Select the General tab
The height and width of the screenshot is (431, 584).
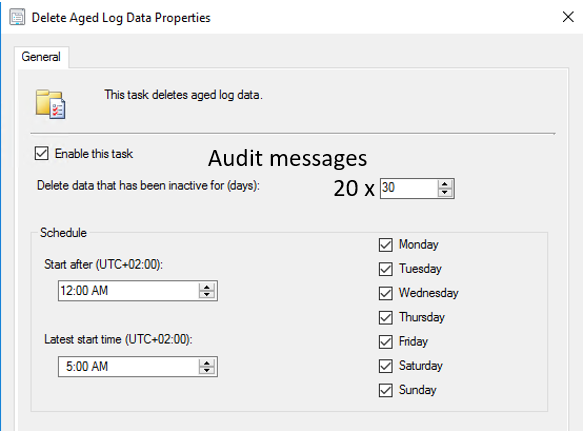[41, 57]
